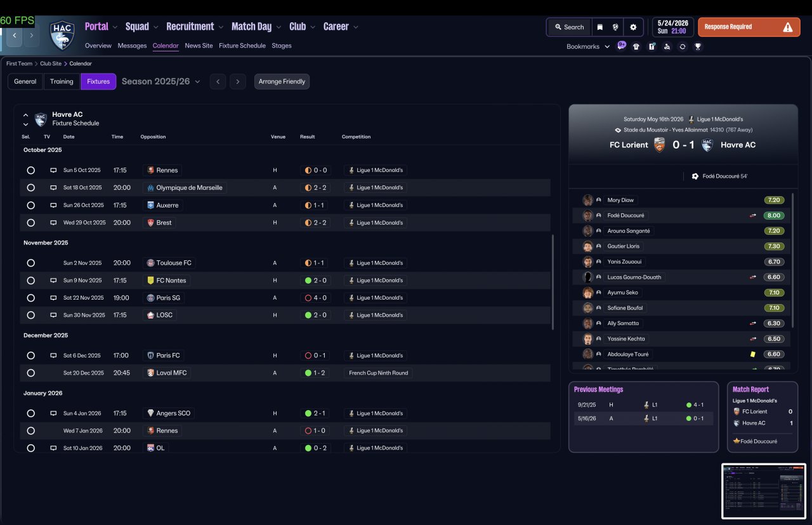Click the trophy bookmark icon
The height and width of the screenshot is (525, 812).
698,46
